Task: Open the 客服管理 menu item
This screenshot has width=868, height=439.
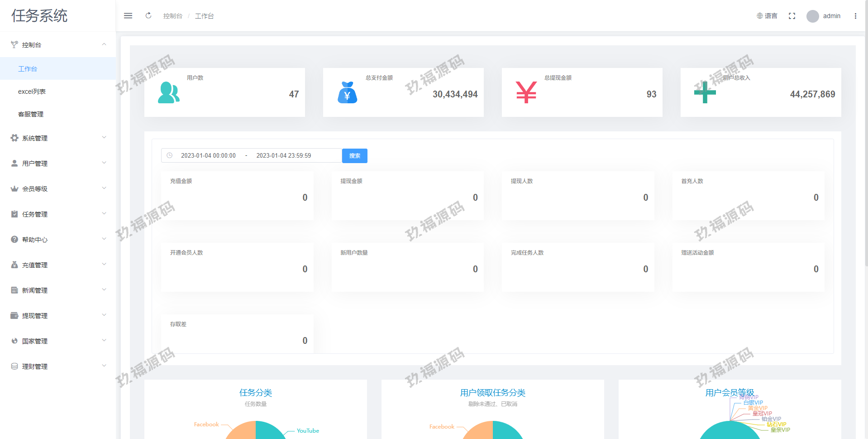Action: [x=31, y=114]
